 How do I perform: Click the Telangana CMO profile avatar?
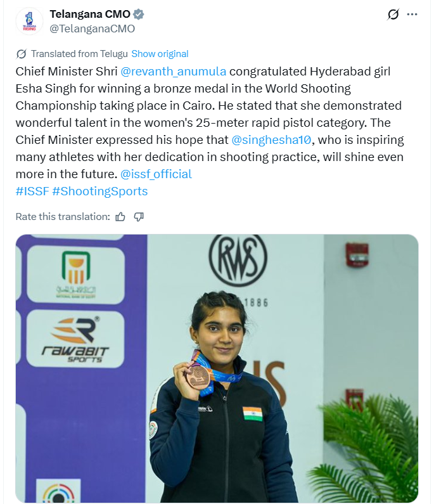coord(29,21)
